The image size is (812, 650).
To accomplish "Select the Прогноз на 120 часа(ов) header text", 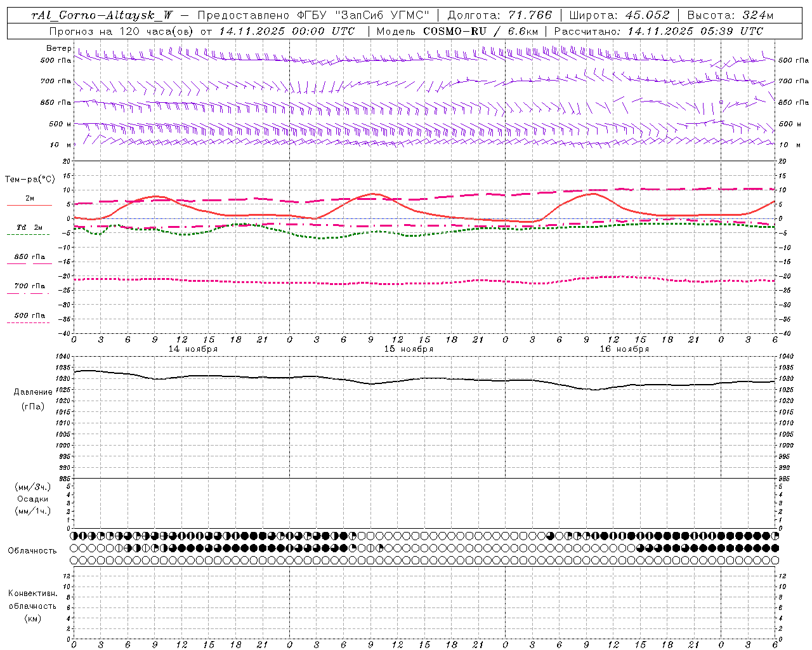I will 122,31.
